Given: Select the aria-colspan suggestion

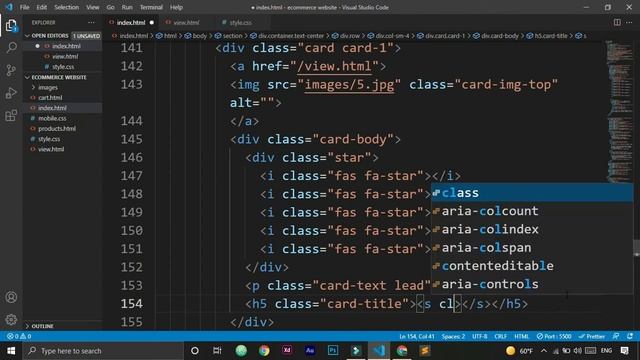Looking at the screenshot, I should point(532,248).
